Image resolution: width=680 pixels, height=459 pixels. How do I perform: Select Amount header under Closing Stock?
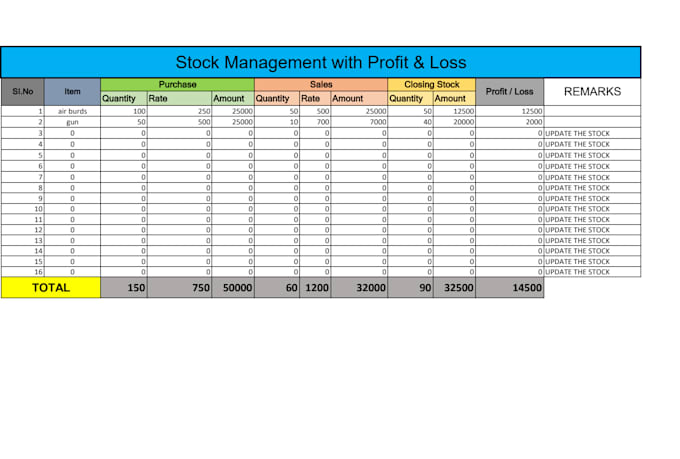click(454, 98)
